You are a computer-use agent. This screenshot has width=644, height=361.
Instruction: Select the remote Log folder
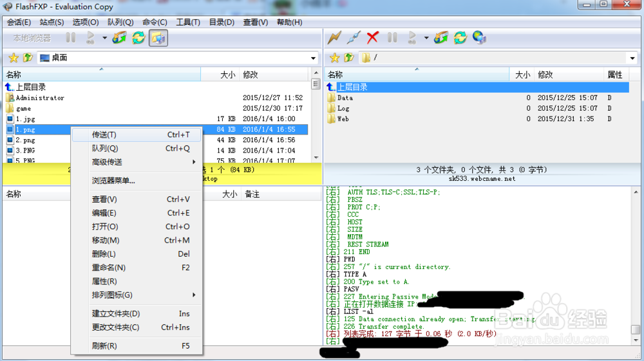(x=343, y=108)
